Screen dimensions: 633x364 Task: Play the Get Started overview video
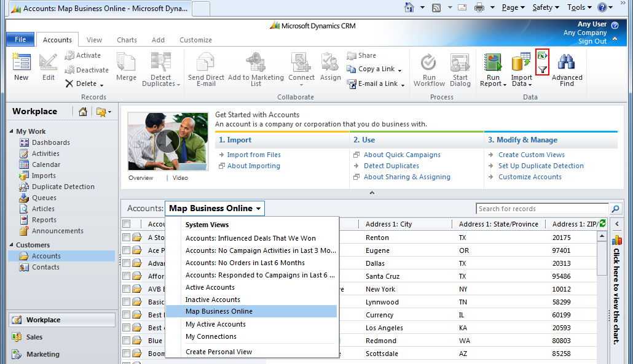[x=168, y=141]
